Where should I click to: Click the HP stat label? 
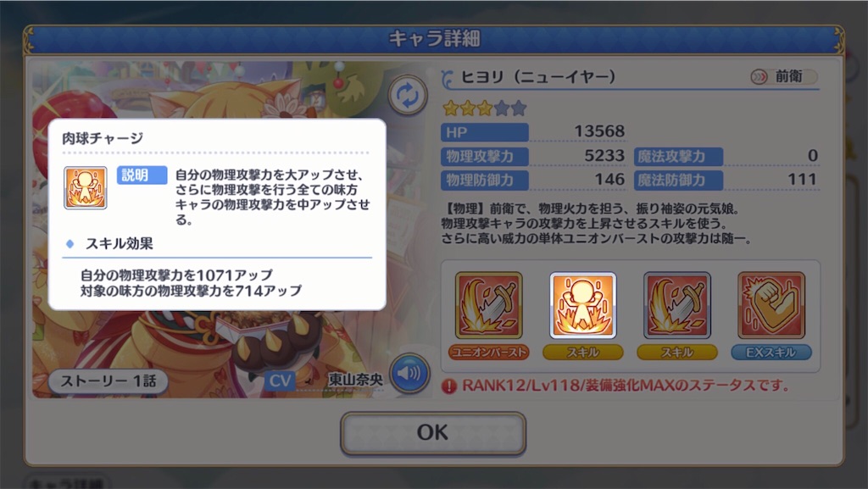[x=485, y=133]
